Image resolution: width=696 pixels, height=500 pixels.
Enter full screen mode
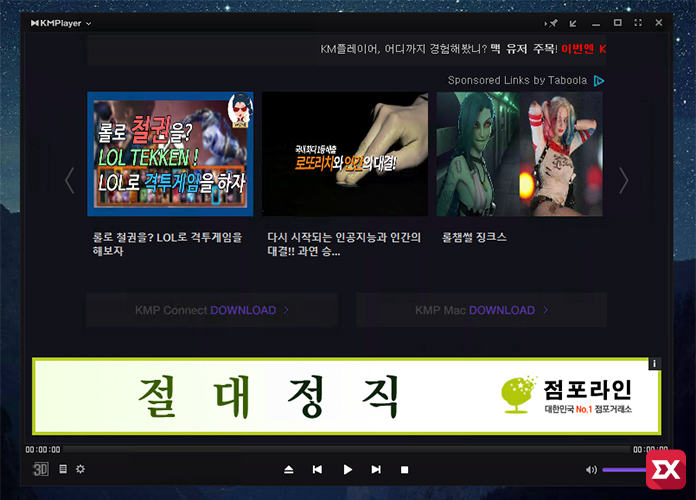click(x=638, y=23)
